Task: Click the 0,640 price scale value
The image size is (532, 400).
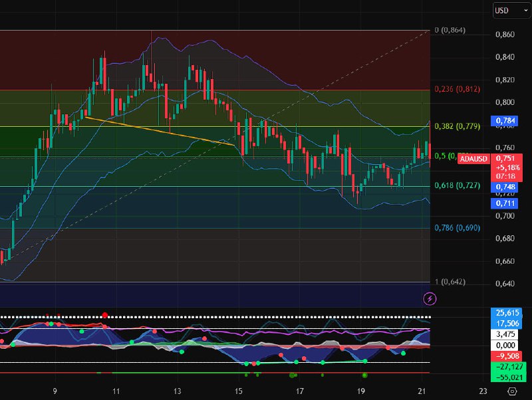Action: 505,284
